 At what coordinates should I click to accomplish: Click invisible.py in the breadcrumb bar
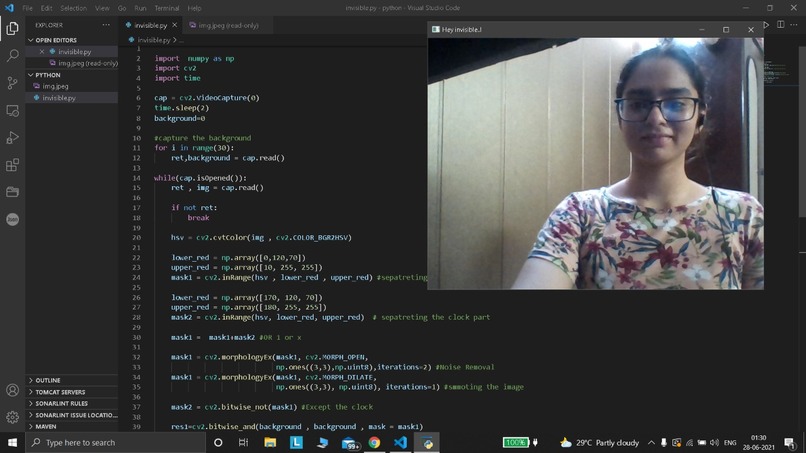coord(153,40)
